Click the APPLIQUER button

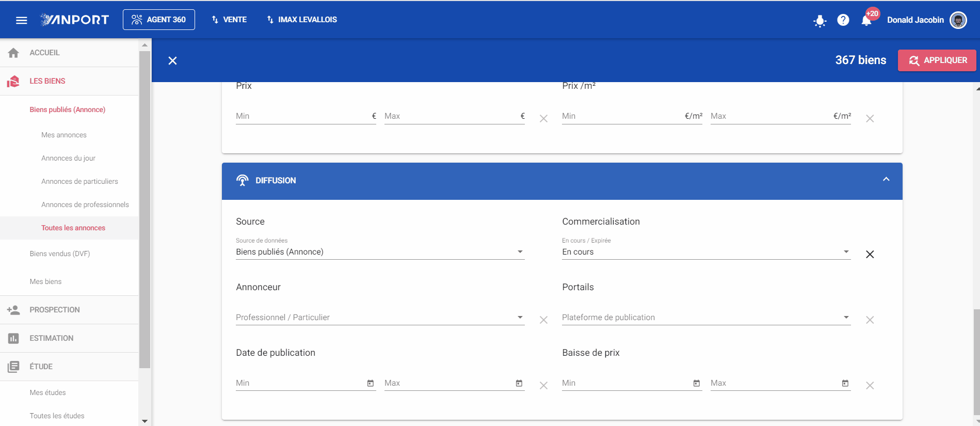click(937, 60)
